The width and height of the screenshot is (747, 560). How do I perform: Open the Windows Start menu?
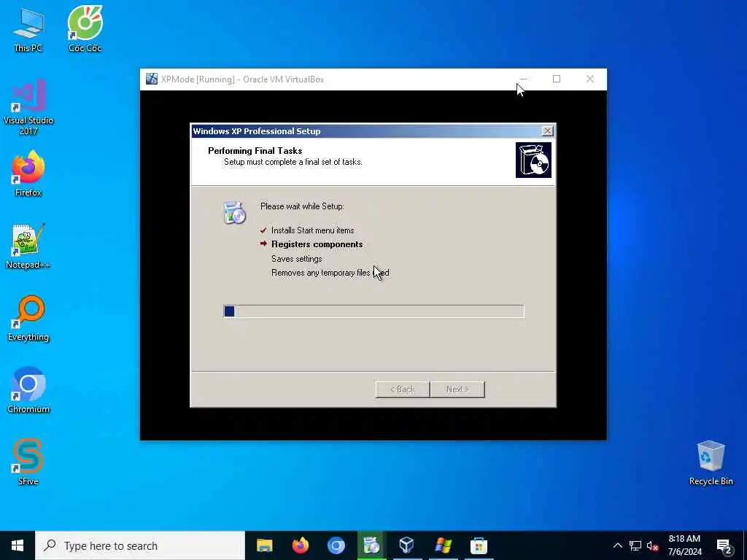pos(18,545)
